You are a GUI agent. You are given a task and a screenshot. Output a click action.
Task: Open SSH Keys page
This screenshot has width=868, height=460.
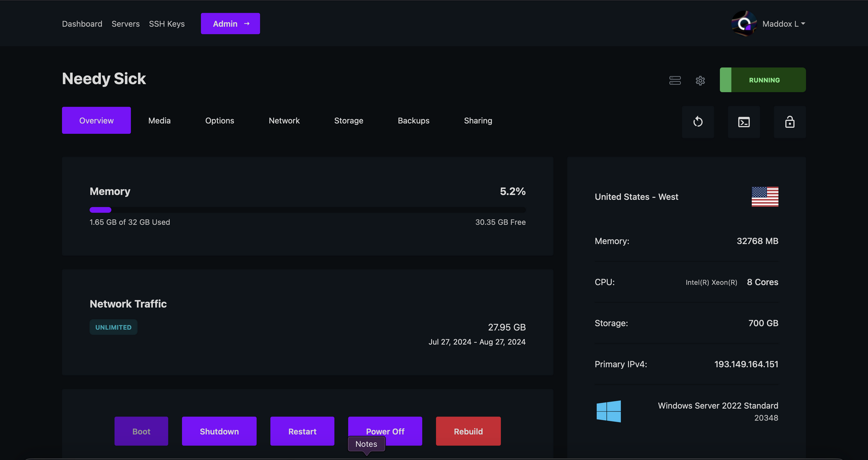tap(167, 24)
